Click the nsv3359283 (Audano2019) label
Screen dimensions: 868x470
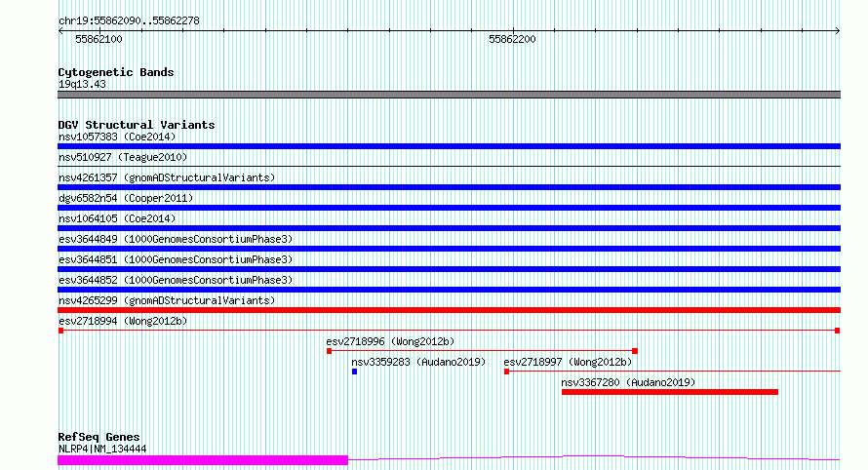point(418,362)
